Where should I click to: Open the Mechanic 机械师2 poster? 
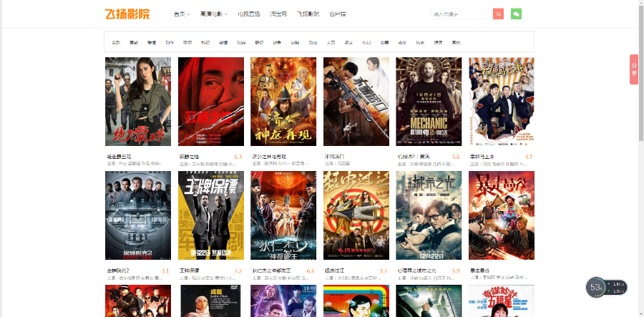tap(429, 102)
